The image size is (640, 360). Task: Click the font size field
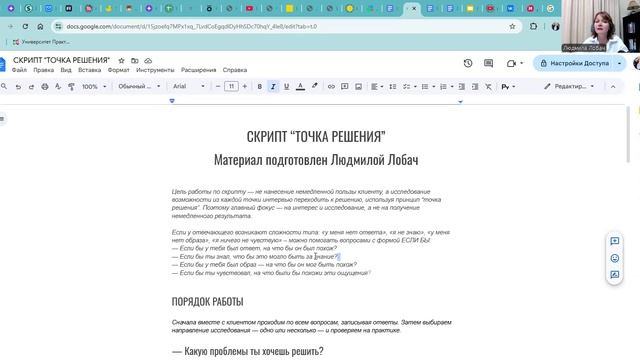click(231, 87)
